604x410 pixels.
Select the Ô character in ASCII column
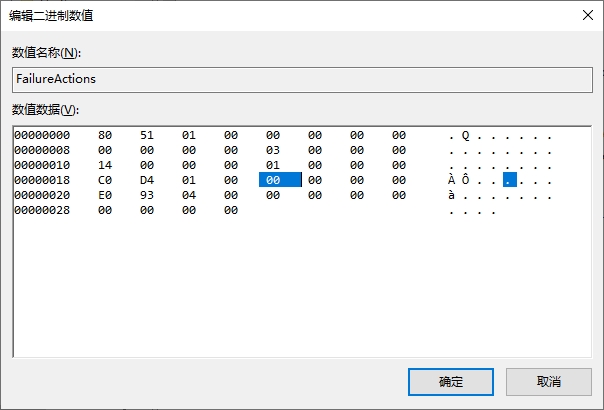465,180
